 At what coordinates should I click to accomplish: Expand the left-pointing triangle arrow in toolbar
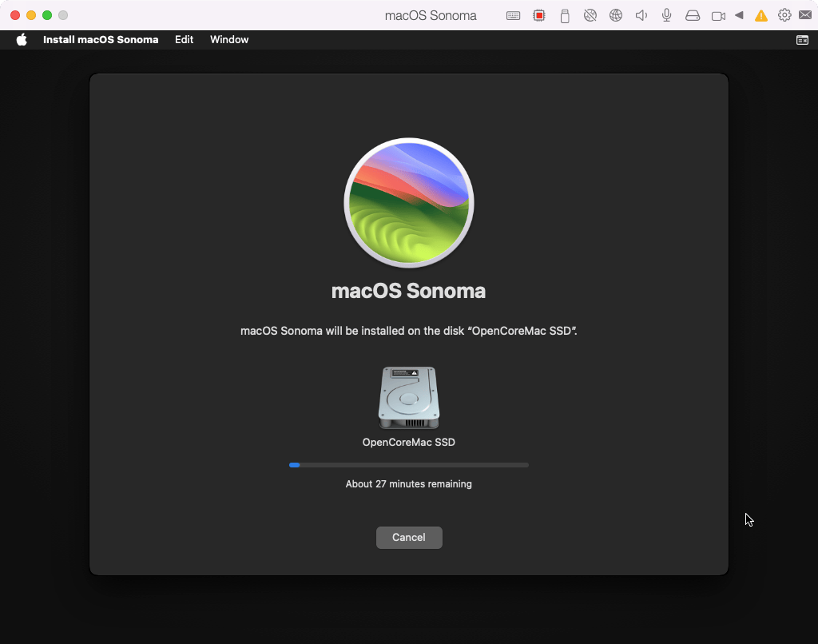click(739, 16)
